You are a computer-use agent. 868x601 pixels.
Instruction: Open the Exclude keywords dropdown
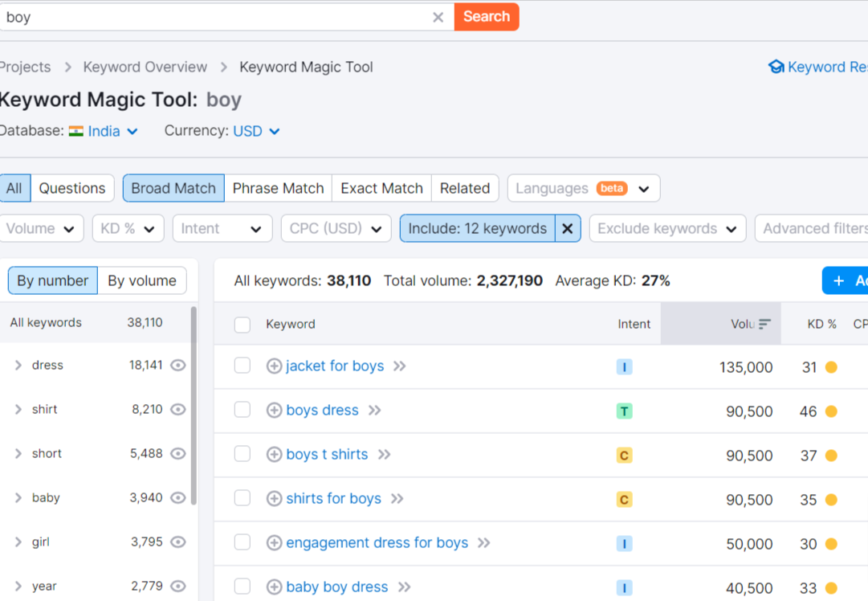click(x=667, y=228)
